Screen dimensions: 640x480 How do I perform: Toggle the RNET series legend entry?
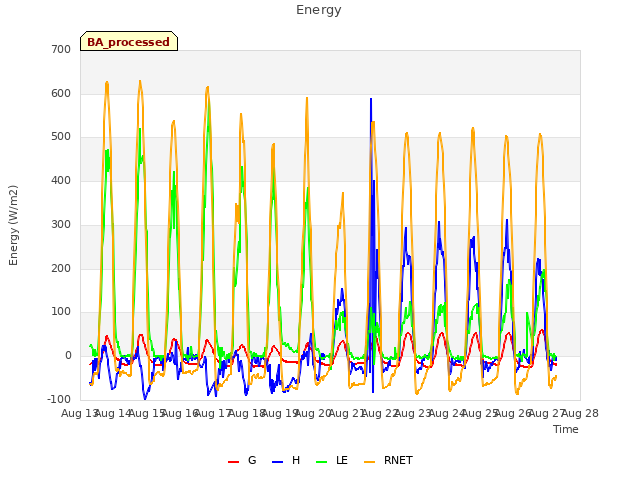pos(388,461)
